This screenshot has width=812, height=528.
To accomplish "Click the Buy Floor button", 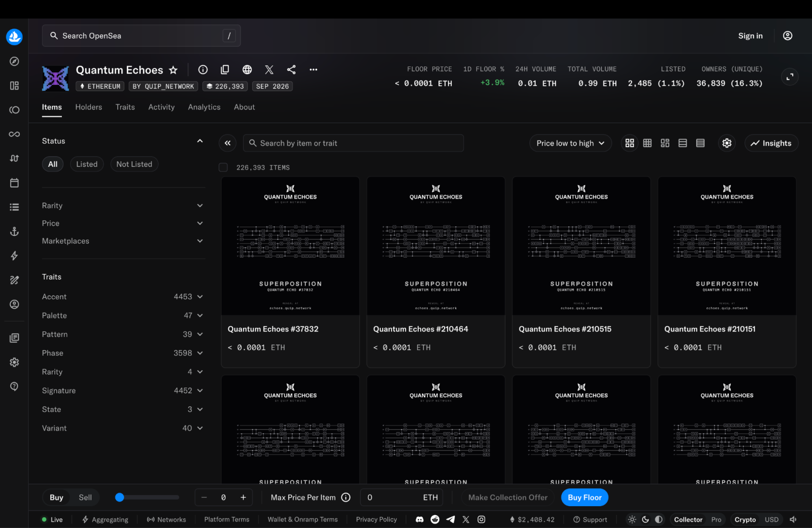I will (x=585, y=498).
